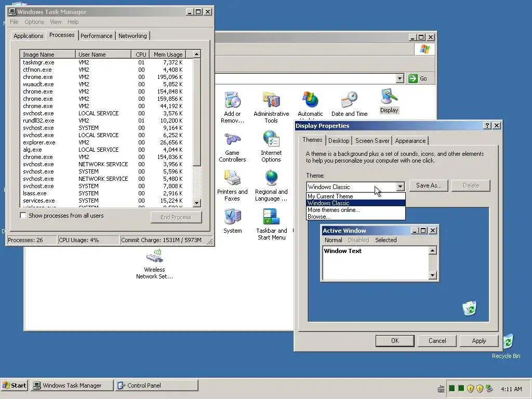Click the network activity tray icon
The width and height of the screenshot is (532, 399).
click(x=489, y=388)
